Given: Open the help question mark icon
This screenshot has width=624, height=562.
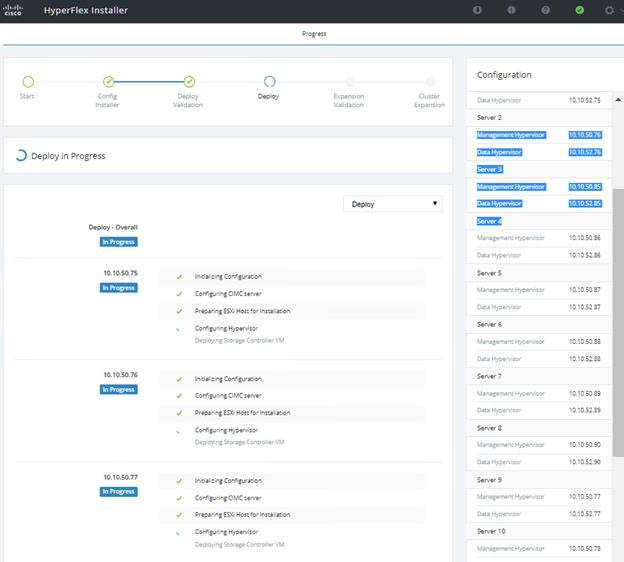Looking at the screenshot, I should 546,10.
